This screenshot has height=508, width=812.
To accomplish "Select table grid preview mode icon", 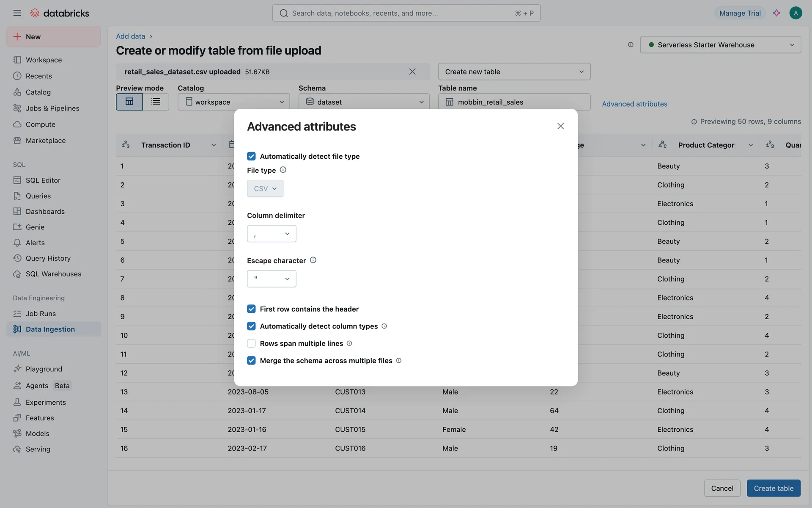I will pos(129,102).
